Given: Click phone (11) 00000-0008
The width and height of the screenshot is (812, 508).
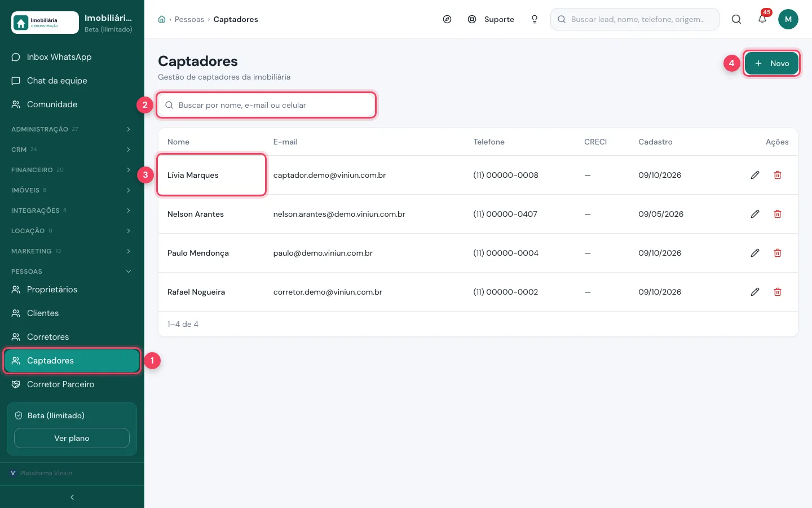Looking at the screenshot, I should click(506, 175).
